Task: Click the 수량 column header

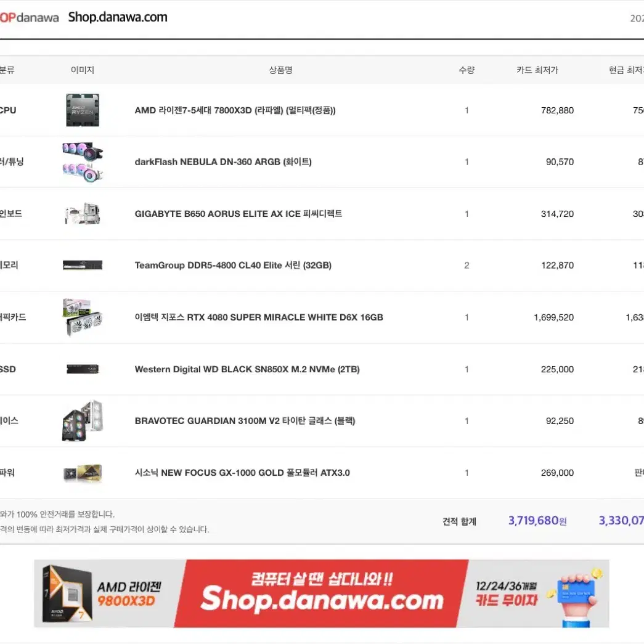Action: (467, 70)
